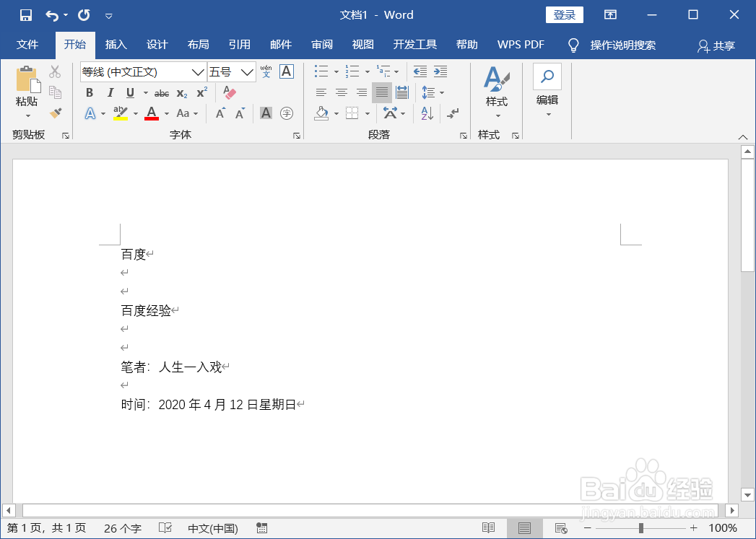Viewport: 756px width, 539px height.
Task: Toggle underline formatting
Action: (x=130, y=92)
